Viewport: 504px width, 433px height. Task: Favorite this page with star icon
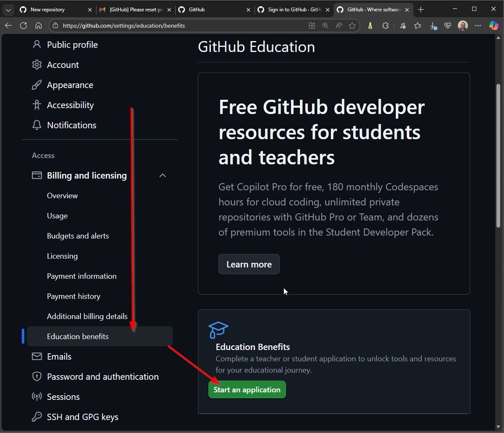(x=352, y=26)
